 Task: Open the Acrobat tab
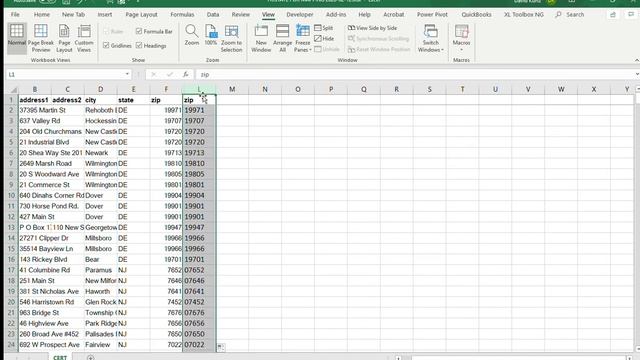[x=393, y=14]
